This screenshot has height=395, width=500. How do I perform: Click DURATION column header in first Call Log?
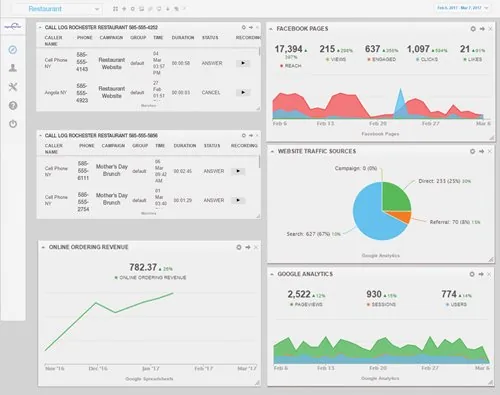(183, 38)
